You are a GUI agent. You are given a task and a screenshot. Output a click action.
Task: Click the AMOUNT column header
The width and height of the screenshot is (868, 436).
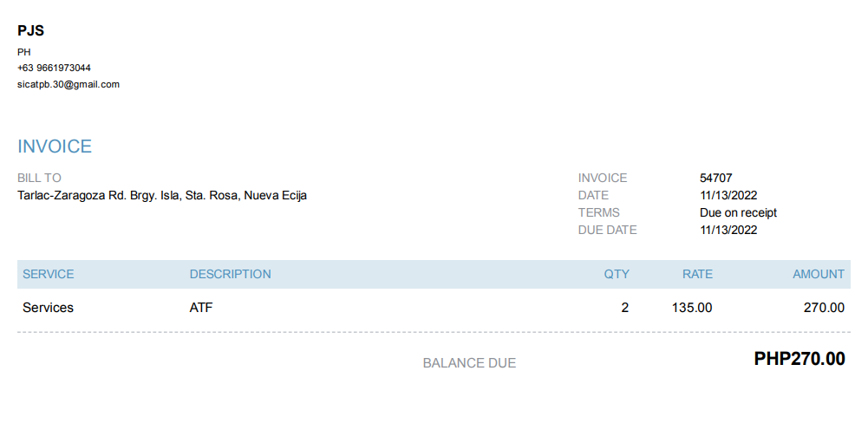click(x=818, y=274)
